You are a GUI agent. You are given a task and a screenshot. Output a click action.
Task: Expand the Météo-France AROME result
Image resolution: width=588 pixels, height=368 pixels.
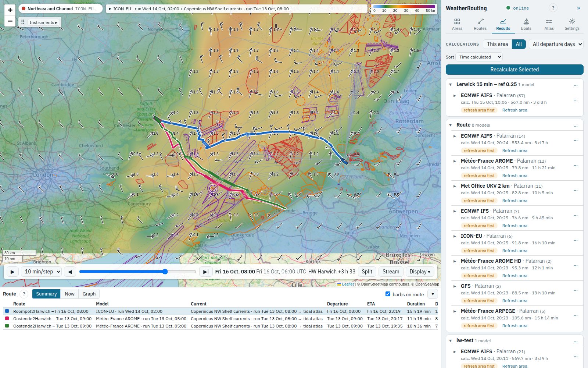455,161
